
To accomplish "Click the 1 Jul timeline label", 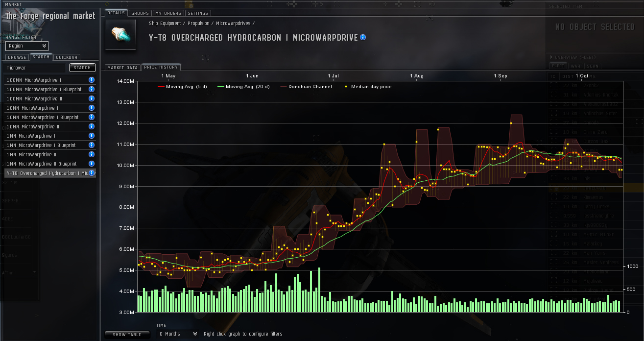I will click(333, 76).
